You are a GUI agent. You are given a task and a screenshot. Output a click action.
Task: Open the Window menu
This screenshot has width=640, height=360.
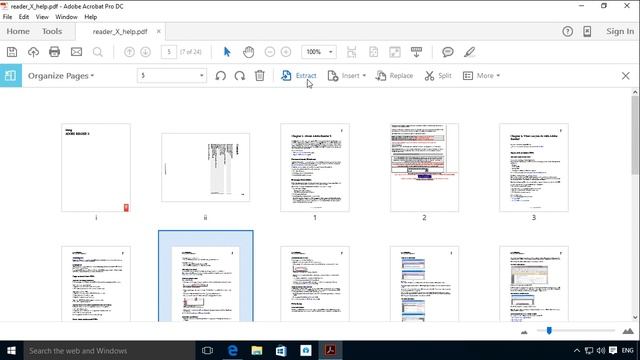(66, 17)
